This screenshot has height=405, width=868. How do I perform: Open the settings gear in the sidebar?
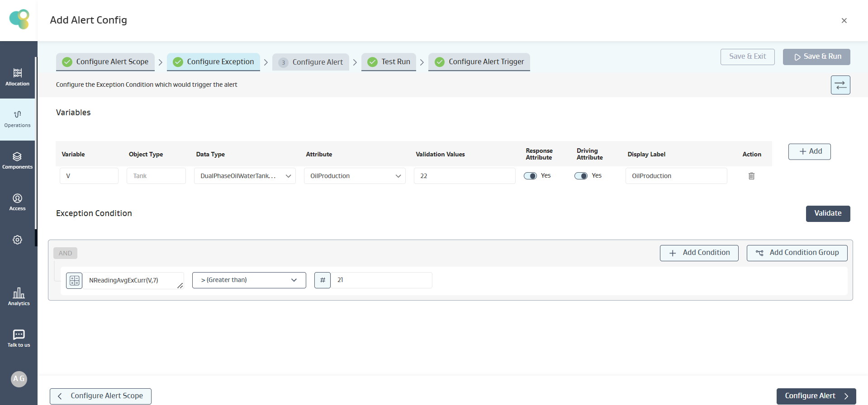click(x=17, y=240)
